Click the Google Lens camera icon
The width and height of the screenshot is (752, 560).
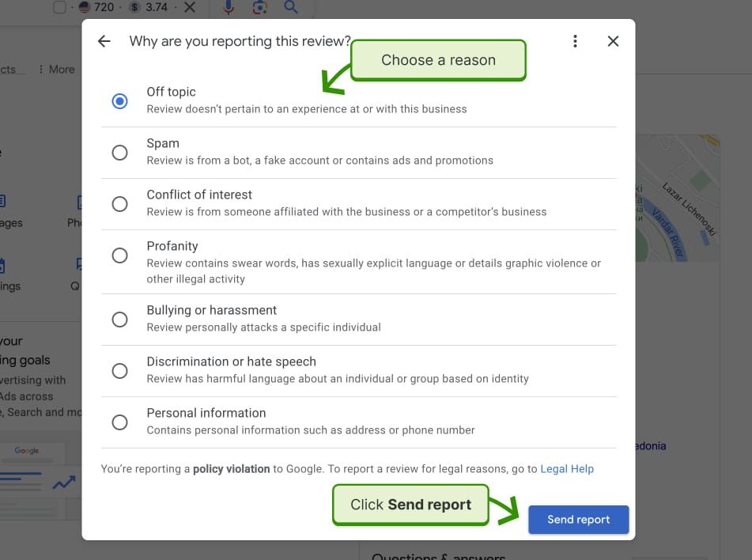tap(260, 8)
